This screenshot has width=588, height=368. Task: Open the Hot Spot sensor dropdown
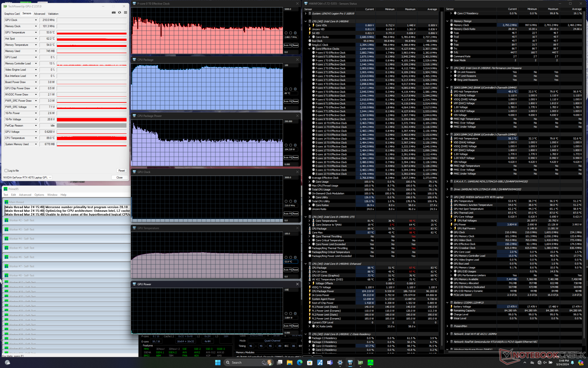(36, 39)
